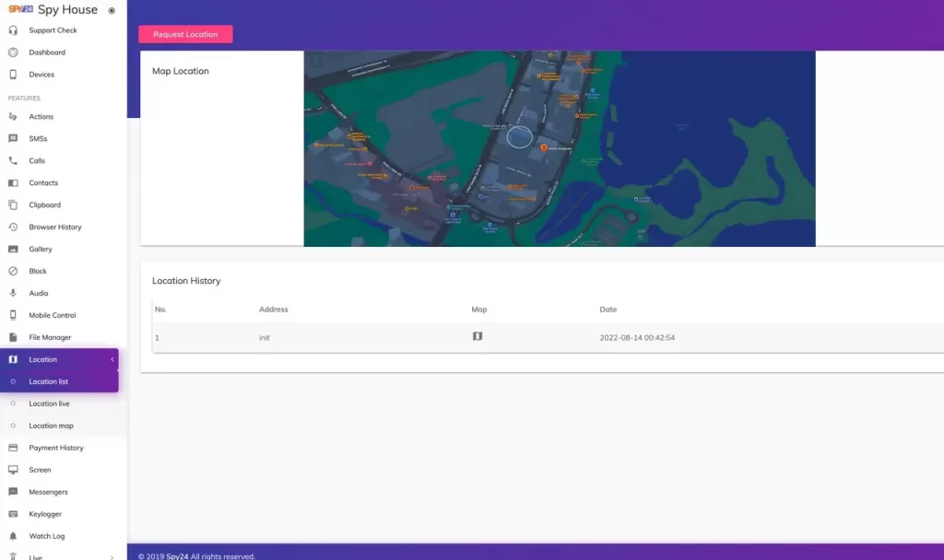The height and width of the screenshot is (560, 944).
Task: Click the Dashboard palette icon
Action: (x=13, y=52)
